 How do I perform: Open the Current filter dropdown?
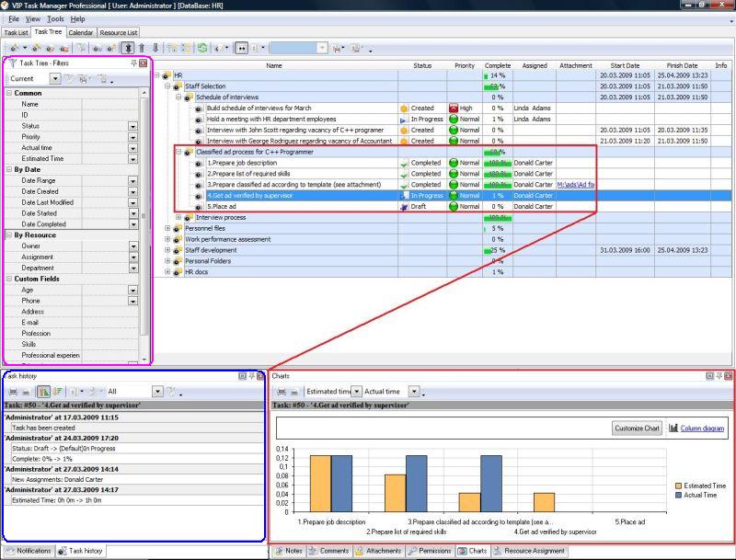pos(55,79)
